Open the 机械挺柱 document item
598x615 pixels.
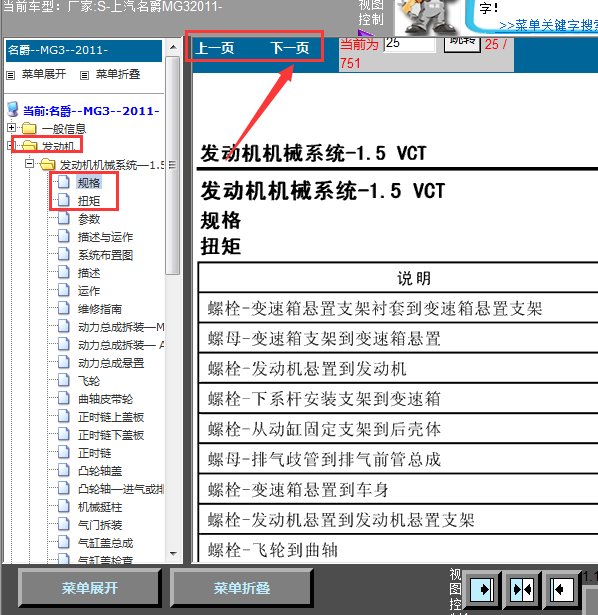point(100,507)
